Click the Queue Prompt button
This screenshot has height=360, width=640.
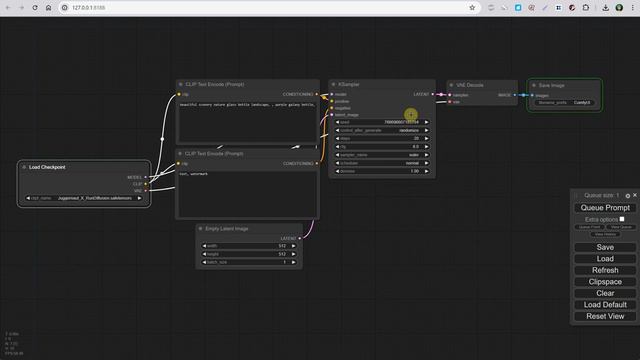coord(605,208)
